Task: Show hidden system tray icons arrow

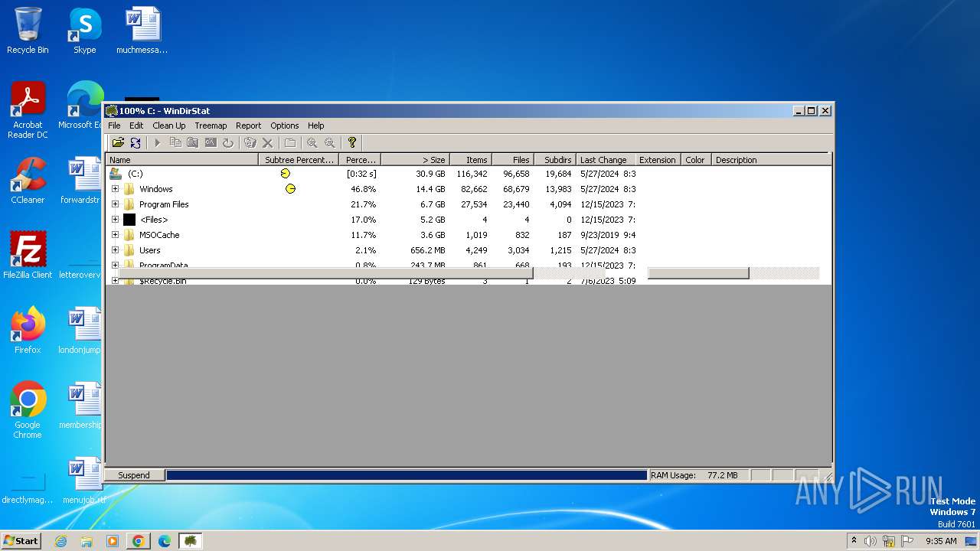Action: 854,541
